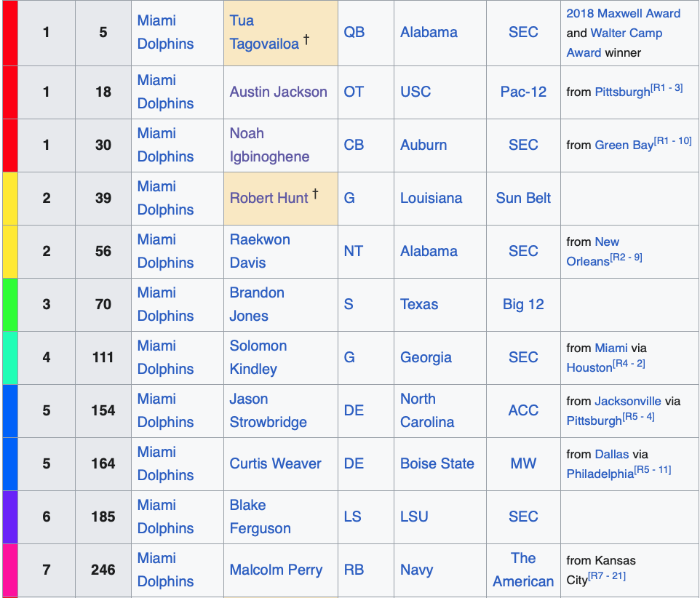The height and width of the screenshot is (598, 700).
Task: Open the Malcolm Perry player link
Action: tap(276, 570)
